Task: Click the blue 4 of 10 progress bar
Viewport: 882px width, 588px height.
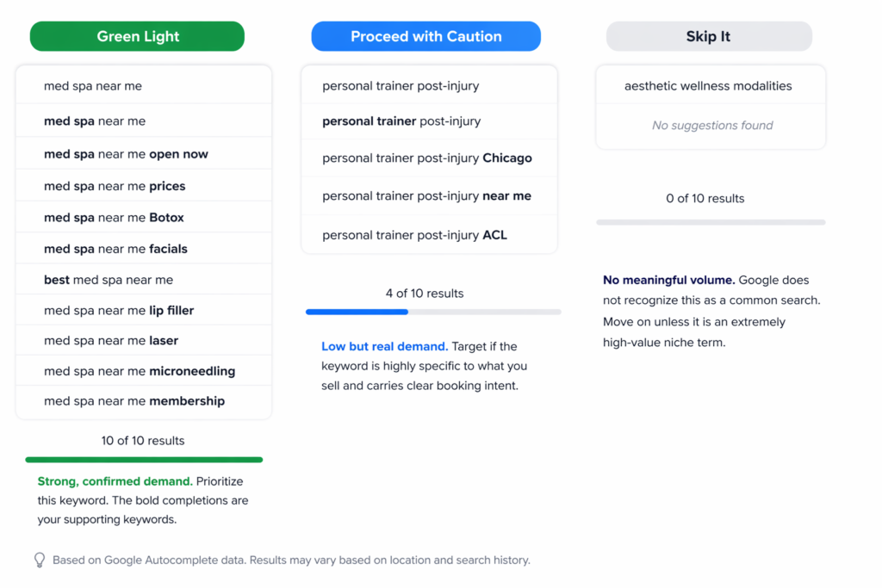Action: point(433,312)
